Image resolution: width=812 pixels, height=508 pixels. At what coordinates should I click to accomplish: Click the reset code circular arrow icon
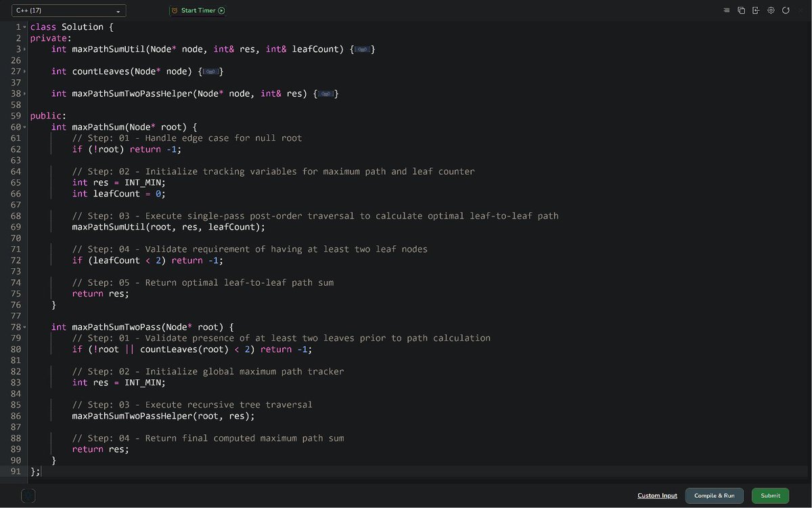(x=786, y=11)
